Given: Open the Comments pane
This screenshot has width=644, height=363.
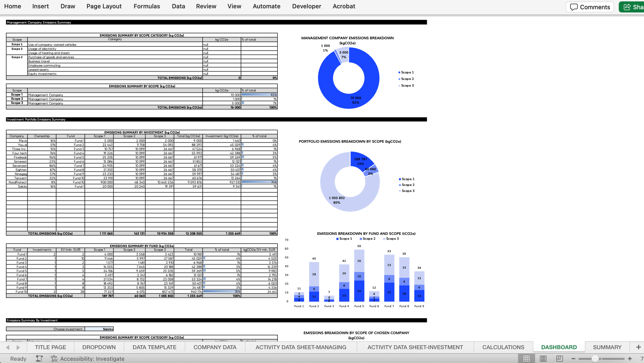Looking at the screenshot, I should coord(590,7).
